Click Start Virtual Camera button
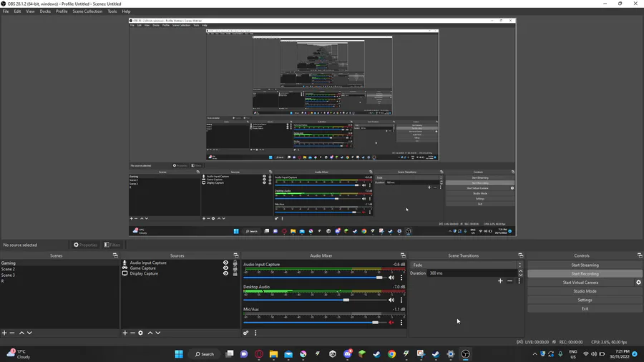The image size is (644, 362). click(580, 283)
